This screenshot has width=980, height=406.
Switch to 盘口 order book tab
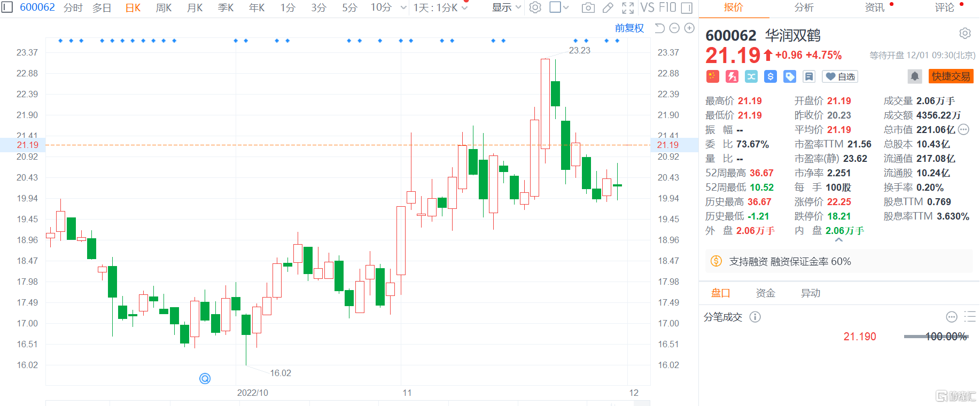tap(720, 293)
